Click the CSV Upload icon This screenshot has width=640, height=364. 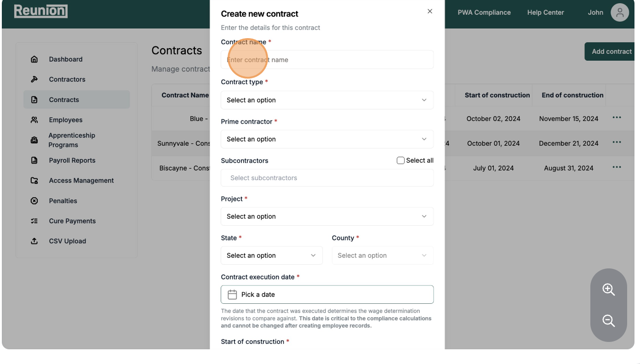34,241
